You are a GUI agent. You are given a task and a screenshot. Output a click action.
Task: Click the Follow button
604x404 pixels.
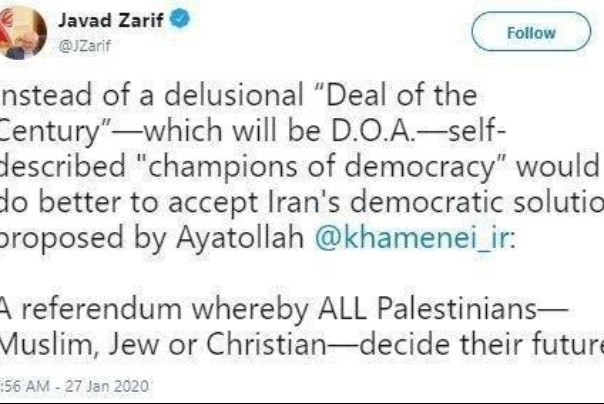pos(530,32)
